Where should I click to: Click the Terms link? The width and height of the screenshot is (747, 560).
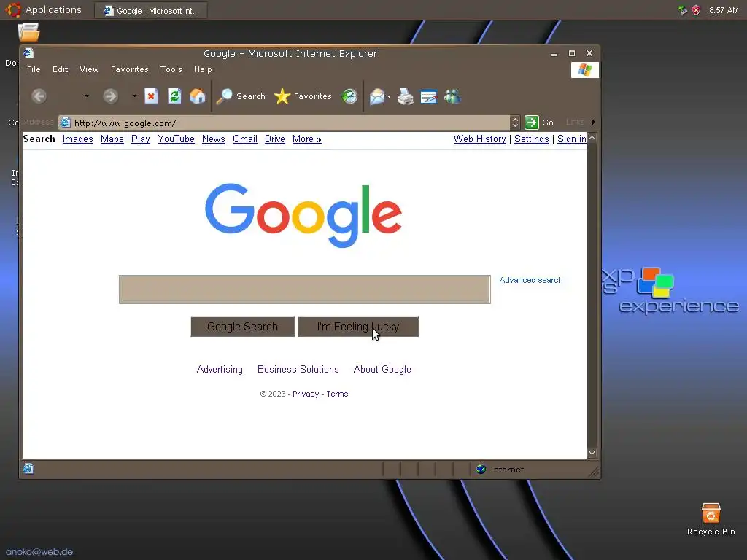pyautogui.click(x=337, y=394)
